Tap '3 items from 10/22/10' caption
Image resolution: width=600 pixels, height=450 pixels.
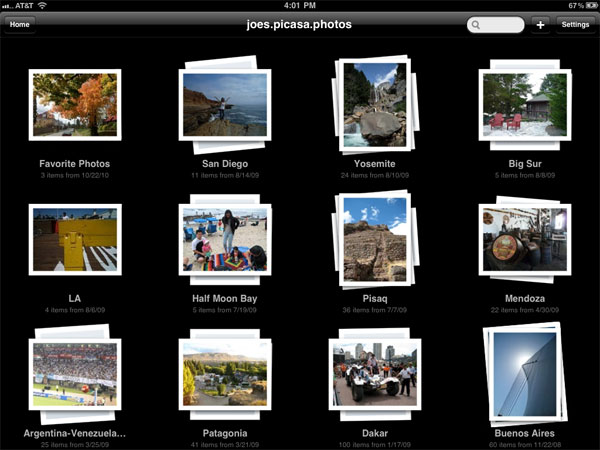pos(75,175)
